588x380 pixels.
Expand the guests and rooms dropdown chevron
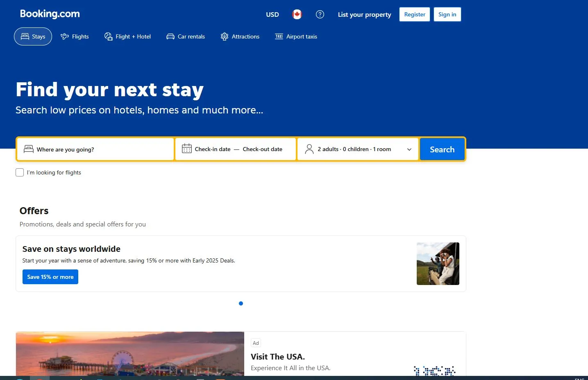[409, 149]
